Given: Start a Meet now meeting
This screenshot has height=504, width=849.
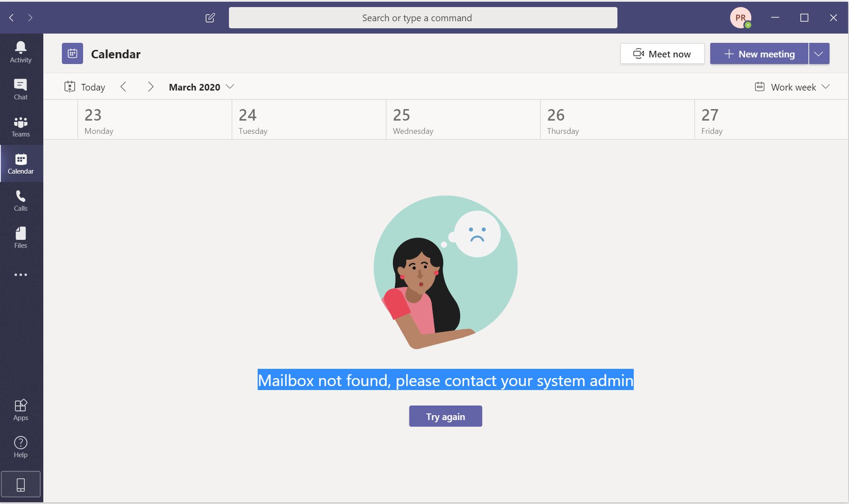Looking at the screenshot, I should [x=662, y=54].
